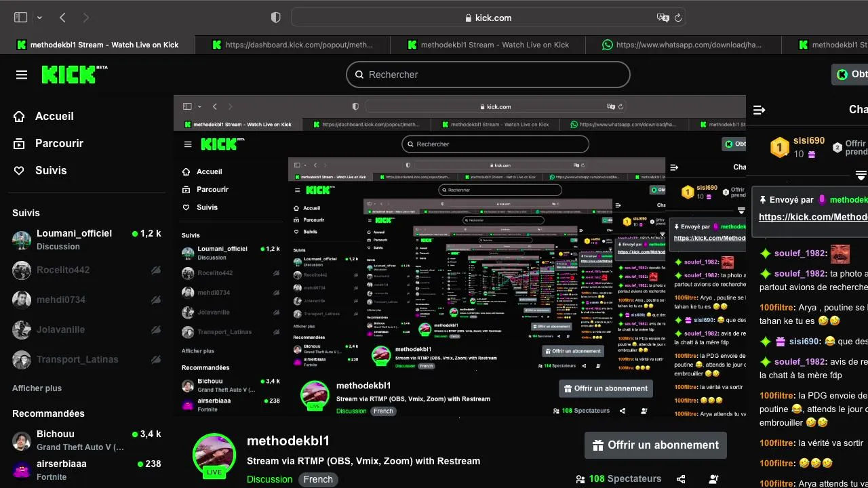The image size is (868, 488).
Task: Open offline channel Rocelito442
Action: [x=87, y=270]
